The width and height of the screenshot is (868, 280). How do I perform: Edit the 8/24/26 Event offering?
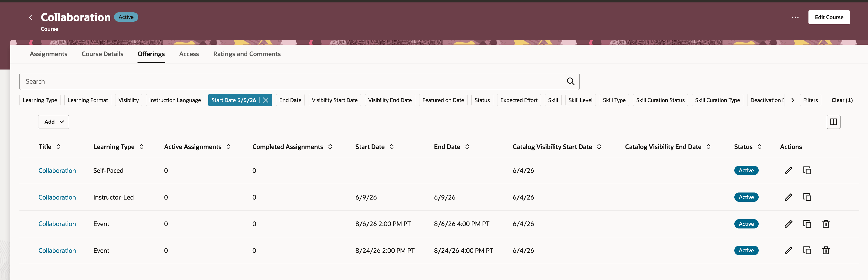788,250
